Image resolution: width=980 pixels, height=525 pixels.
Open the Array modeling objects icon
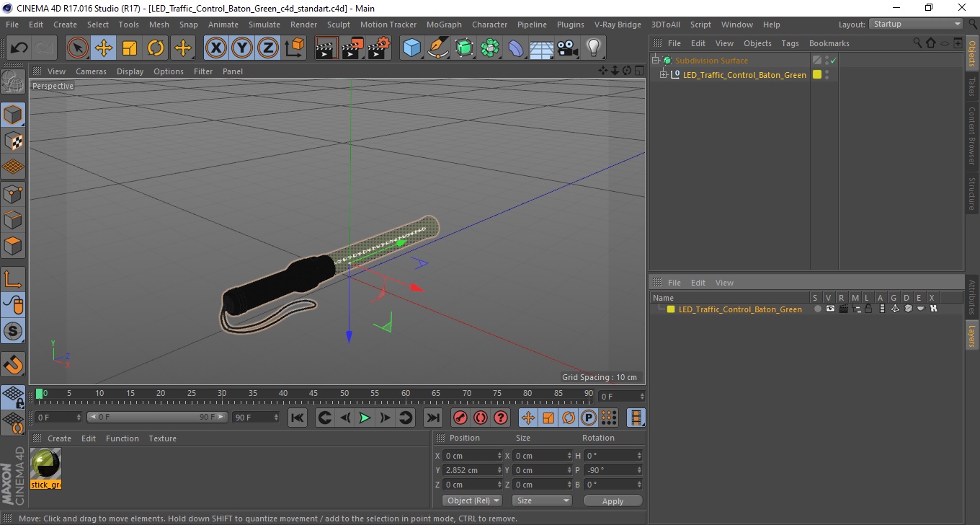click(x=491, y=48)
